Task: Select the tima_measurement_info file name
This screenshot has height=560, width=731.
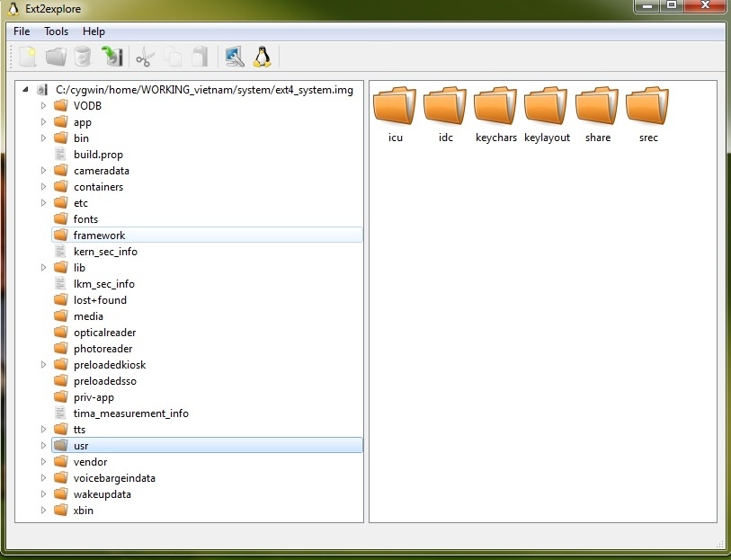Action: click(x=131, y=413)
